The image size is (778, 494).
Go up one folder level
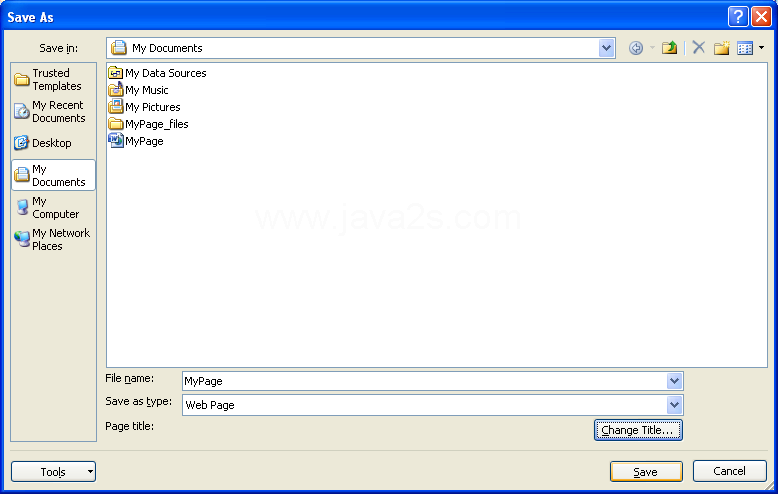[669, 48]
